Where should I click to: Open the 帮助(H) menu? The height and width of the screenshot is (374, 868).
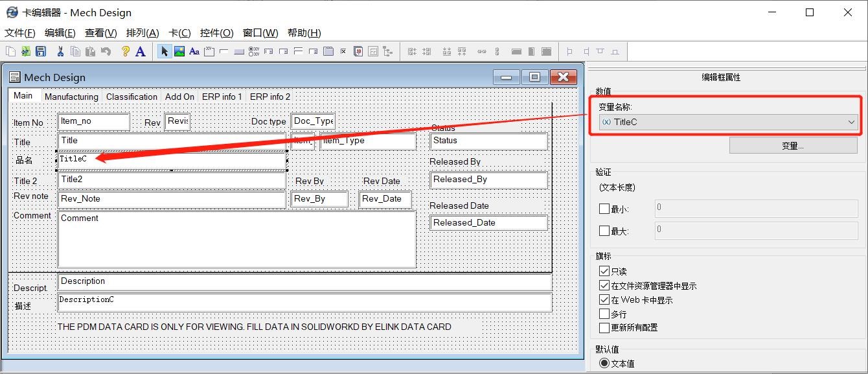[x=304, y=33]
